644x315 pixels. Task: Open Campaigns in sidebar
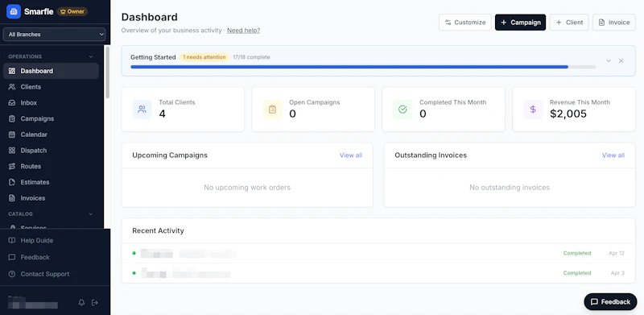(51, 118)
